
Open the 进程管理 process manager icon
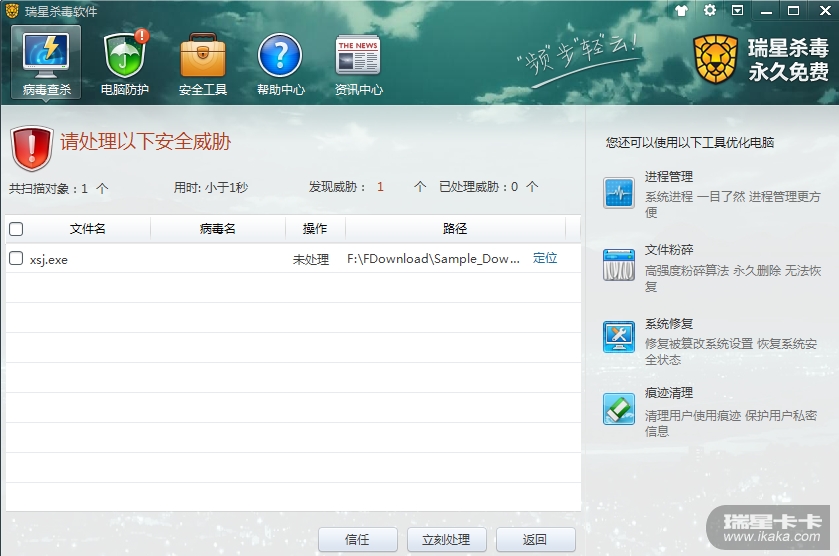(619, 193)
